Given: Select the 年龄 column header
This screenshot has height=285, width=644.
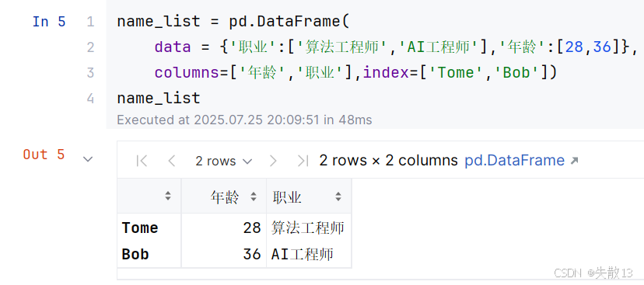Looking at the screenshot, I should (224, 196).
